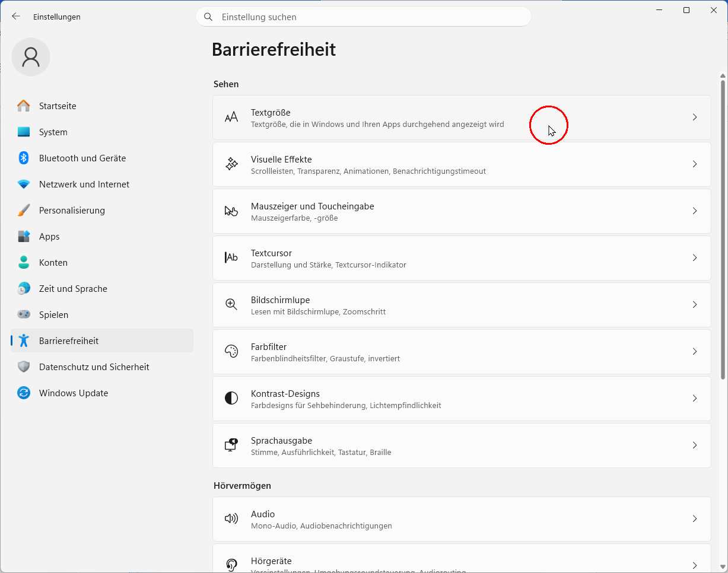Click the Spielen sidebar label
Image resolution: width=728 pixels, height=573 pixels.
click(x=53, y=315)
